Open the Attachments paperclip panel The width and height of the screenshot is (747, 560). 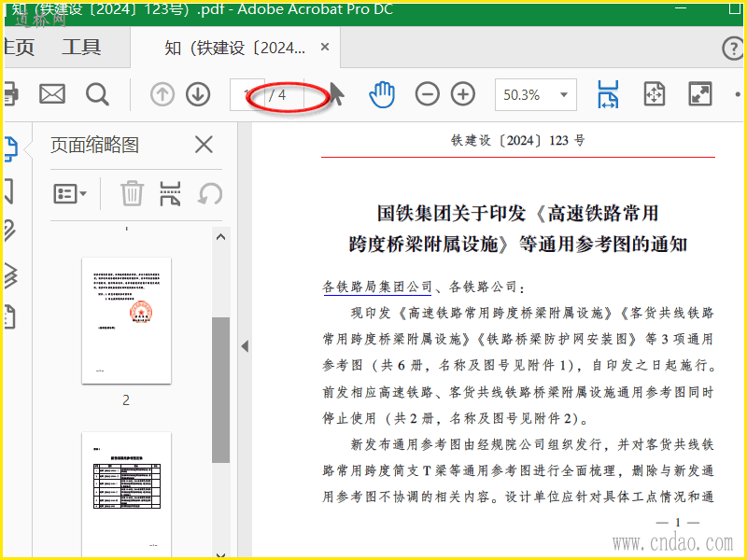[10, 231]
